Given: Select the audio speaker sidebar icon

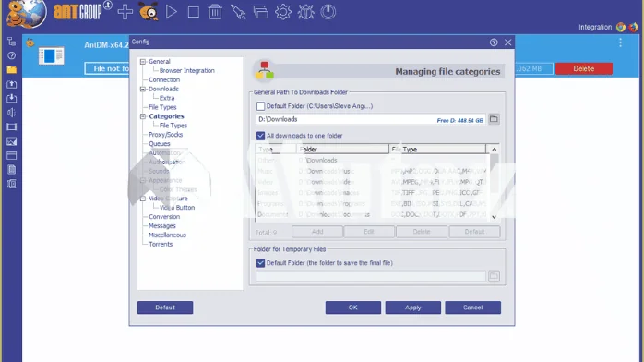Looking at the screenshot, I should (x=11, y=113).
